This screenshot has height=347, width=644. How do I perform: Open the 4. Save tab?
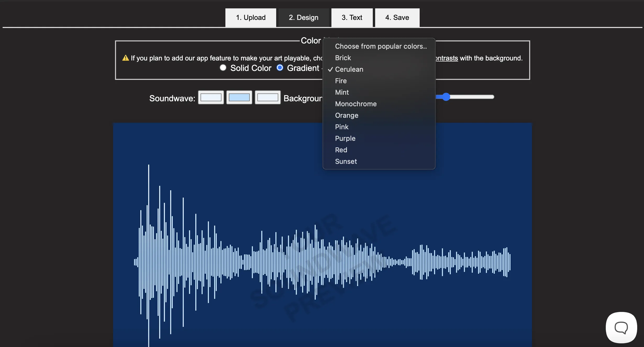pyautogui.click(x=397, y=18)
